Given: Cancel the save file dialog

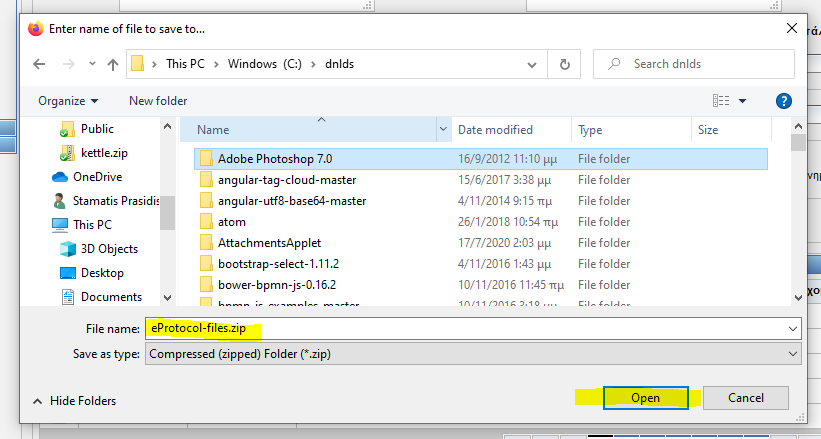Looking at the screenshot, I should pyautogui.click(x=746, y=397).
